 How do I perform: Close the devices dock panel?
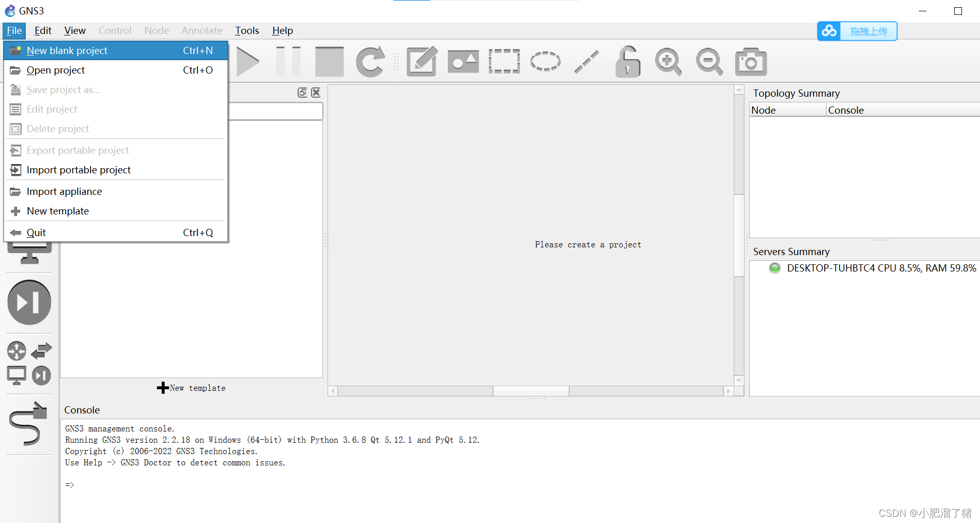(x=316, y=93)
